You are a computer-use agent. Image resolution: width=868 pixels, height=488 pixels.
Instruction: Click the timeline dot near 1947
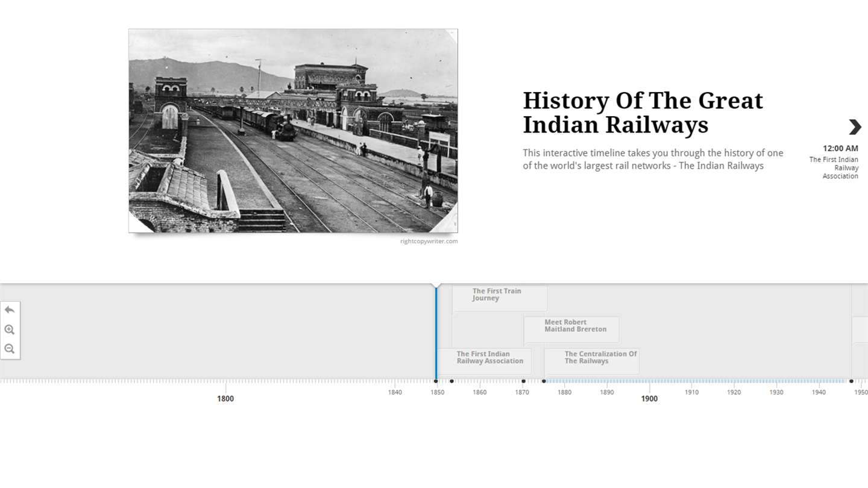pos(851,381)
